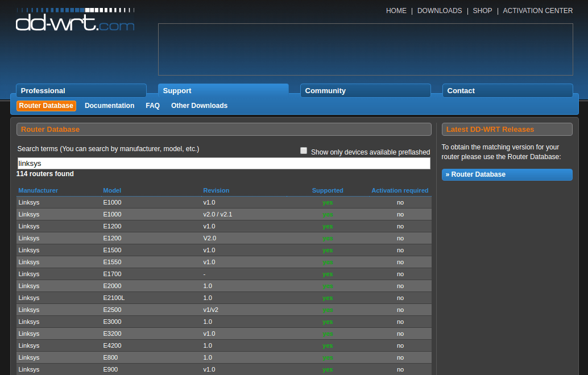588x375 pixels.
Task: Choose the E1550 router entry
Action: (224, 262)
